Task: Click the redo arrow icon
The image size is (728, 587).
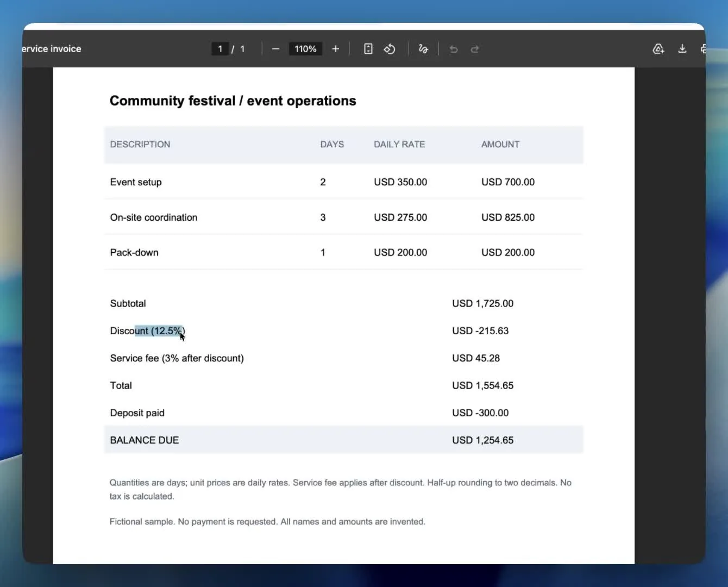Action: click(x=475, y=49)
